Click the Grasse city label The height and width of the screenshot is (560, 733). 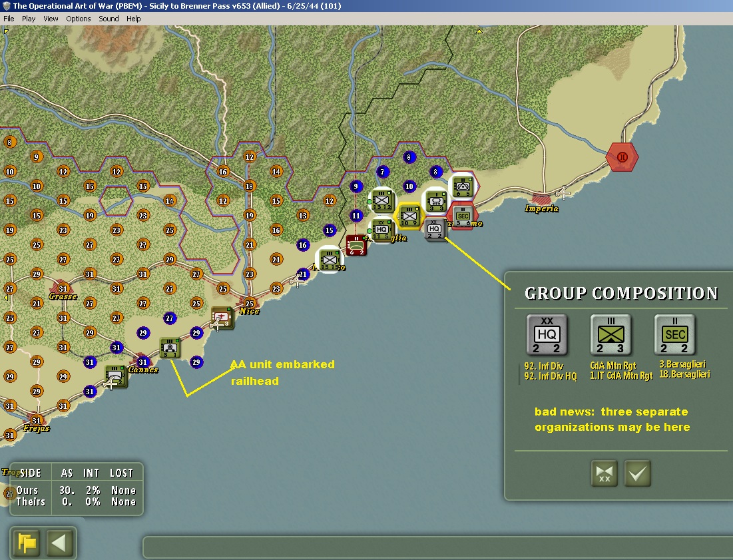63,296
